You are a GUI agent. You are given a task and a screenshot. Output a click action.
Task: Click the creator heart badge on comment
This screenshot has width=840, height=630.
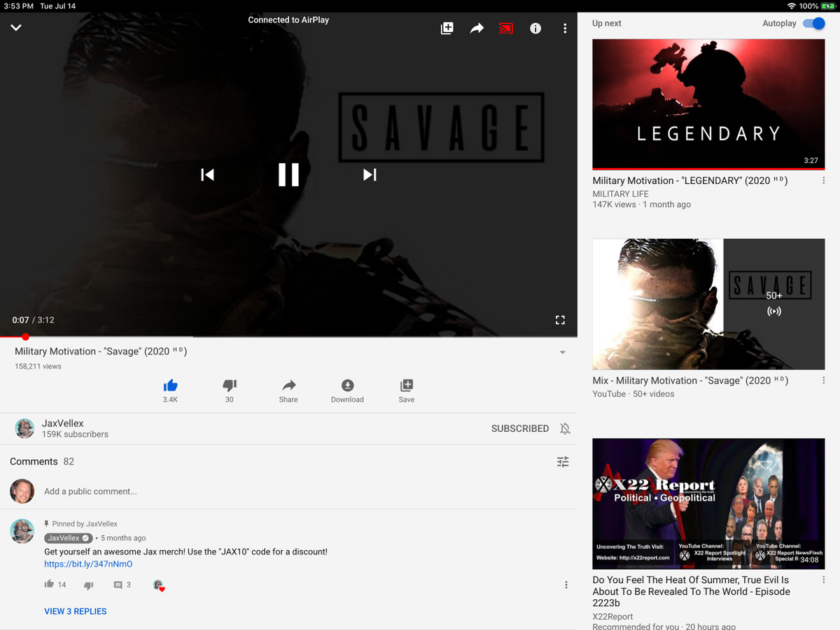tap(159, 585)
